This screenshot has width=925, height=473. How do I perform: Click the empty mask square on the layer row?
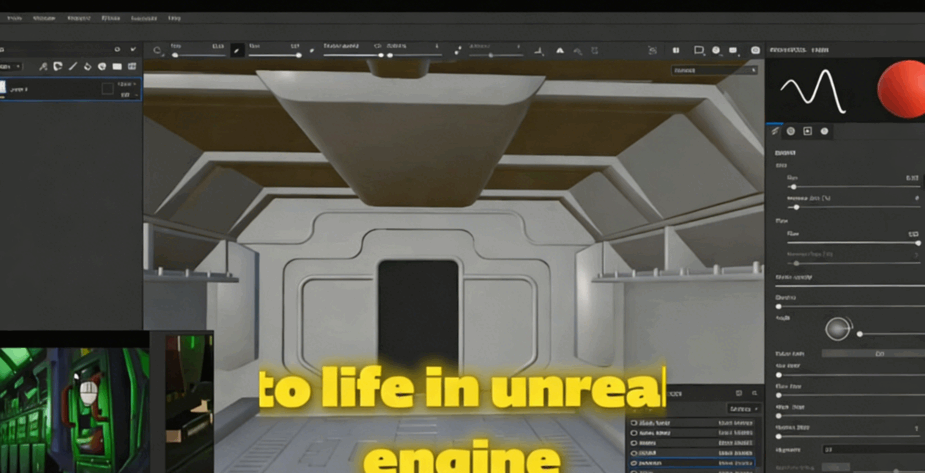click(x=107, y=89)
